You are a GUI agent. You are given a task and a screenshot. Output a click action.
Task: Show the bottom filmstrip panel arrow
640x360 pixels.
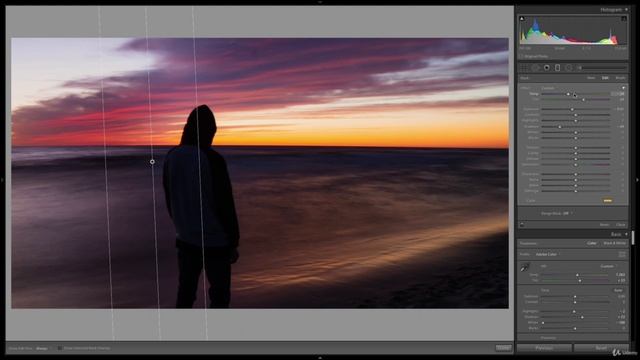(x=320, y=358)
